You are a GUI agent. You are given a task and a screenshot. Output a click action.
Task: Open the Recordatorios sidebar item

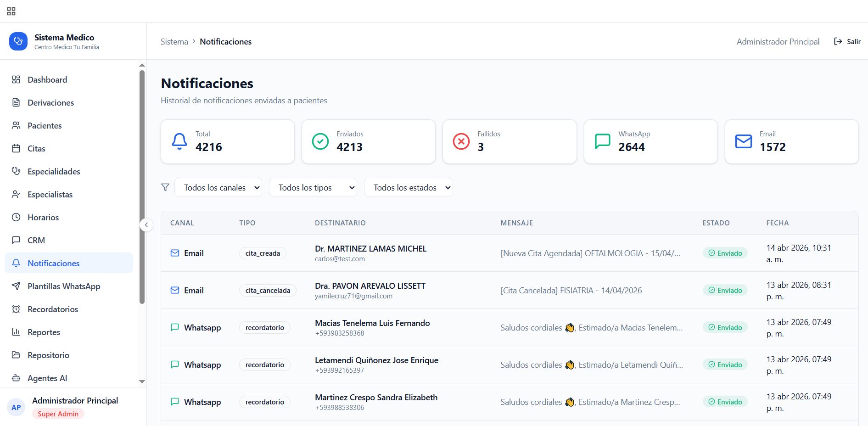click(52, 309)
